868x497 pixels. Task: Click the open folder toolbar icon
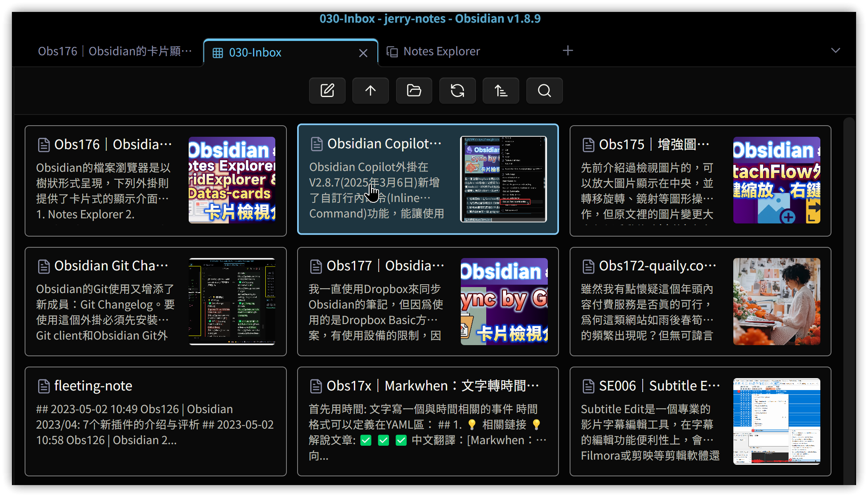(414, 91)
